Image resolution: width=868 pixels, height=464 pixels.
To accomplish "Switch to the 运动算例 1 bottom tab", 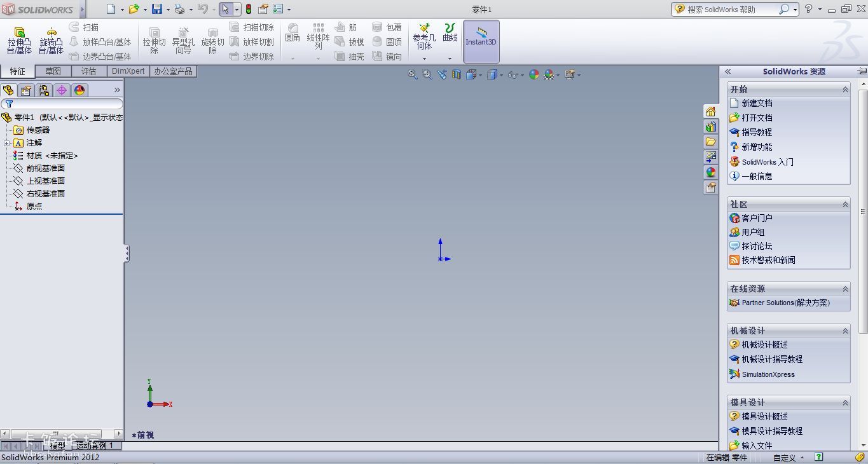I will [x=95, y=446].
